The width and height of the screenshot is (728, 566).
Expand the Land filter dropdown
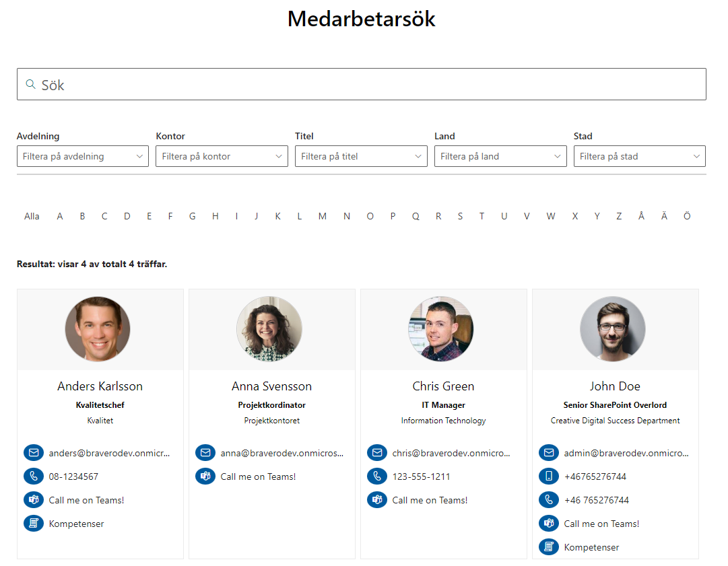[500, 156]
